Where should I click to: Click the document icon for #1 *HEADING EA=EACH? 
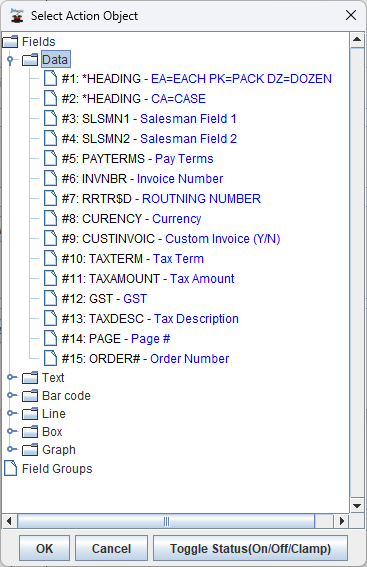[x=50, y=78]
